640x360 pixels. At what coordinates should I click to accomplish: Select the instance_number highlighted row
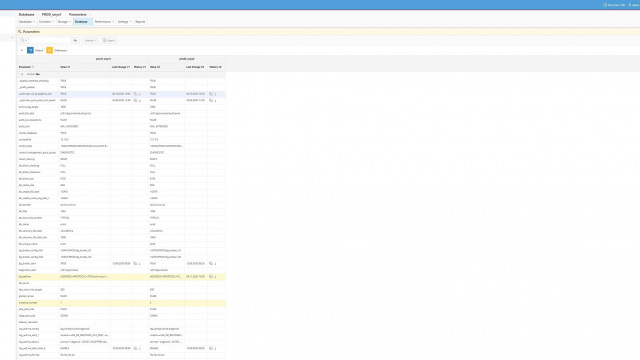pyautogui.click(x=121, y=303)
